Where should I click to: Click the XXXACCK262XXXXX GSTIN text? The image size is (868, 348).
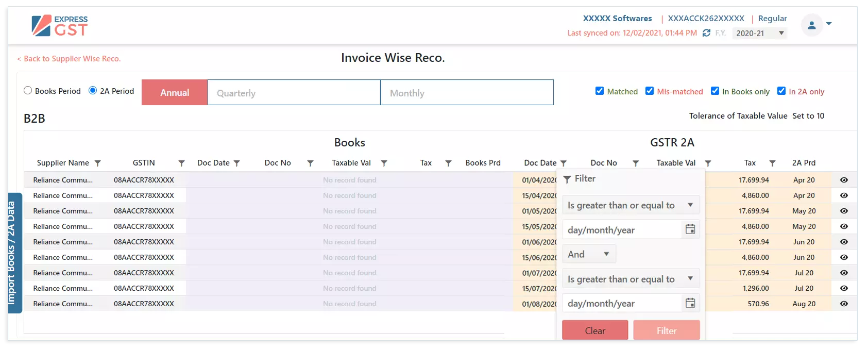point(706,19)
